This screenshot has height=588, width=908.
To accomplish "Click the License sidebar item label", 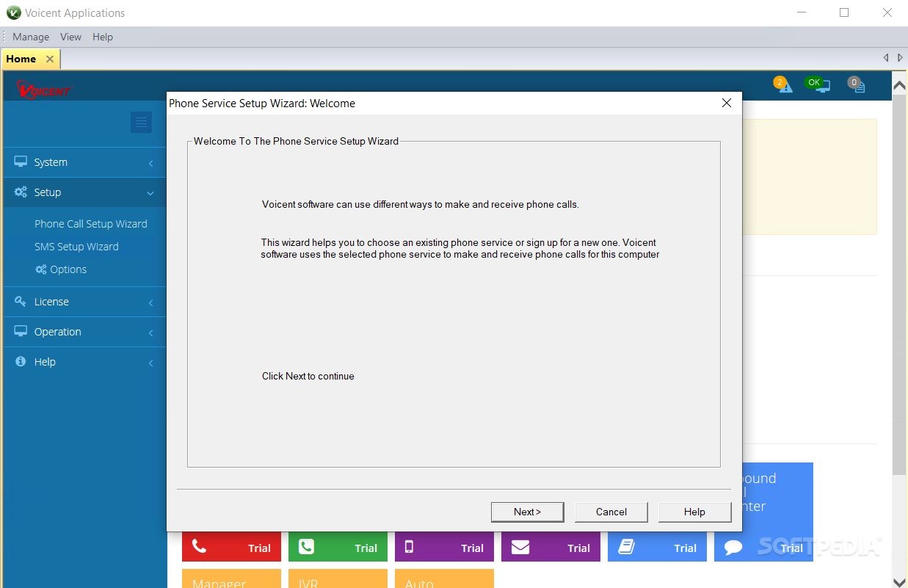I will pos(51,302).
